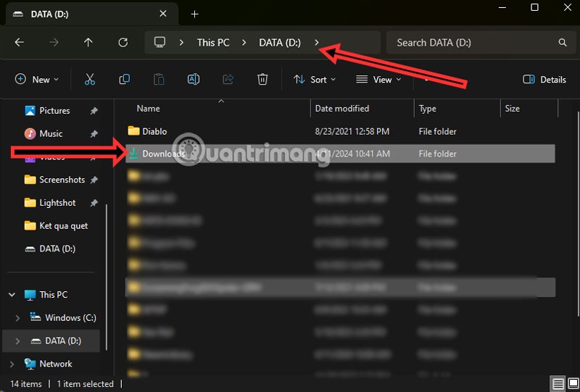
Task: Switch to large thumbnails view icon
Action: (x=573, y=384)
